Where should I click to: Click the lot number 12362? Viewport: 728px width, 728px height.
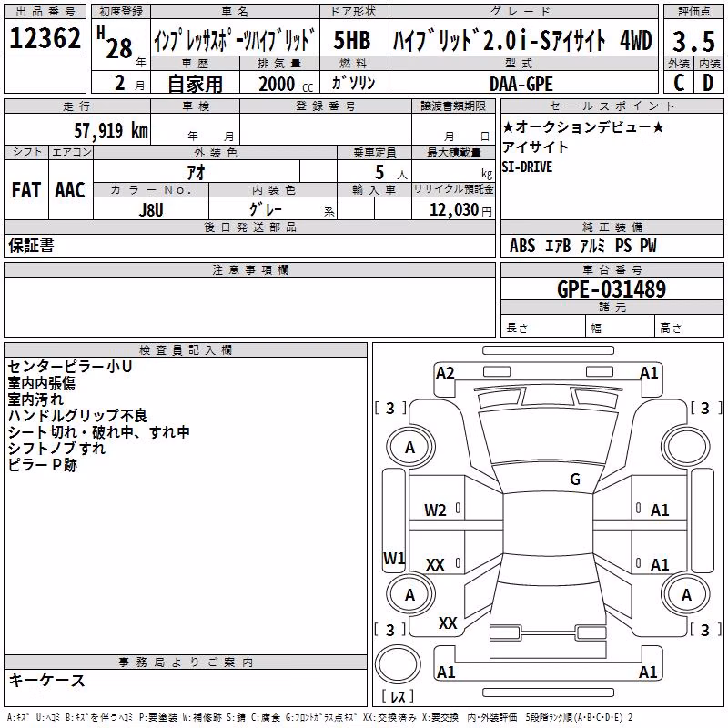click(45, 38)
